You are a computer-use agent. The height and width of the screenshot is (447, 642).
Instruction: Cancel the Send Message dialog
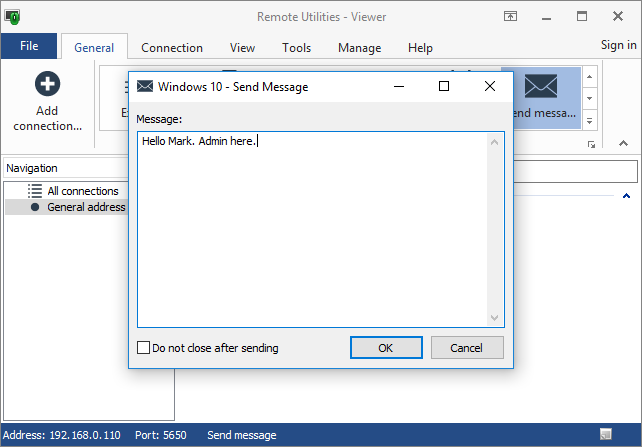coord(467,348)
